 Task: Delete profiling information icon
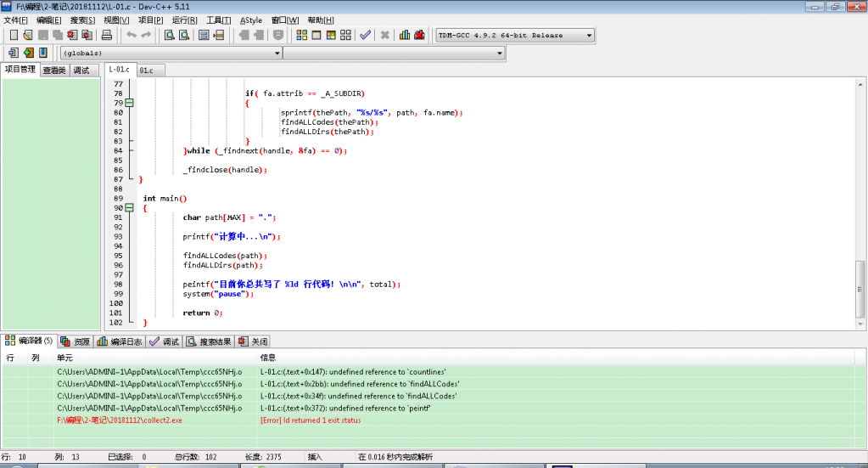420,35
